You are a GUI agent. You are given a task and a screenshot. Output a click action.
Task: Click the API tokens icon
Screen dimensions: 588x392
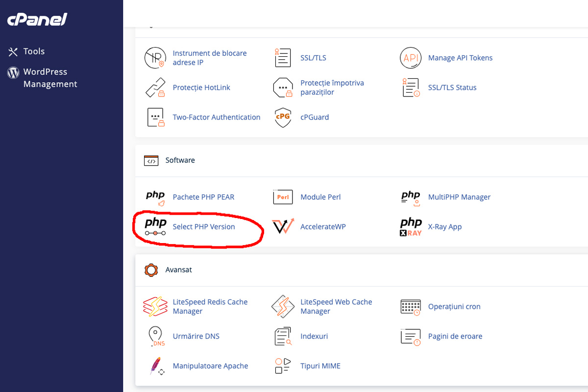pyautogui.click(x=411, y=58)
